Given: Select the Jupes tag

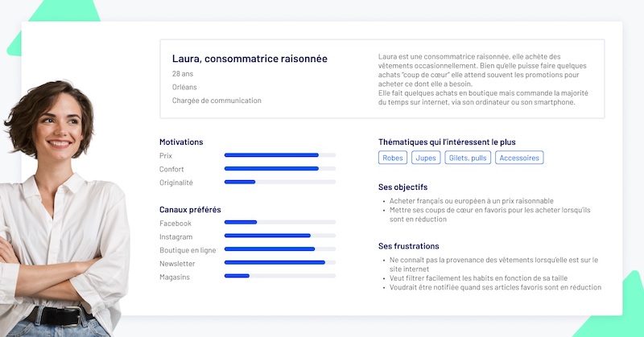Looking at the screenshot, I should [426, 158].
